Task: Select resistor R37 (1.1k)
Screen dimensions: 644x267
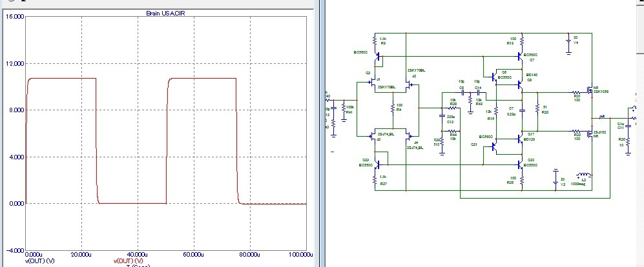Action: [375, 180]
